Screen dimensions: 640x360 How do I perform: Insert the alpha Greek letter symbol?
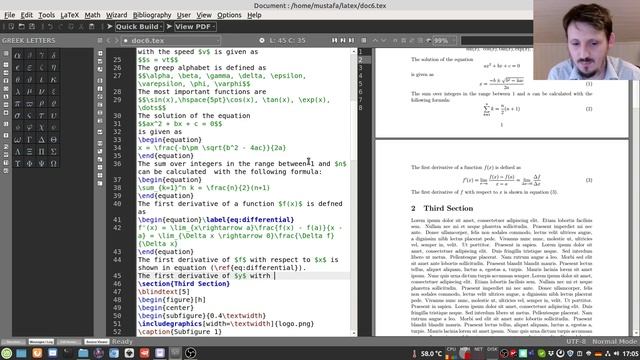[x=18, y=56]
